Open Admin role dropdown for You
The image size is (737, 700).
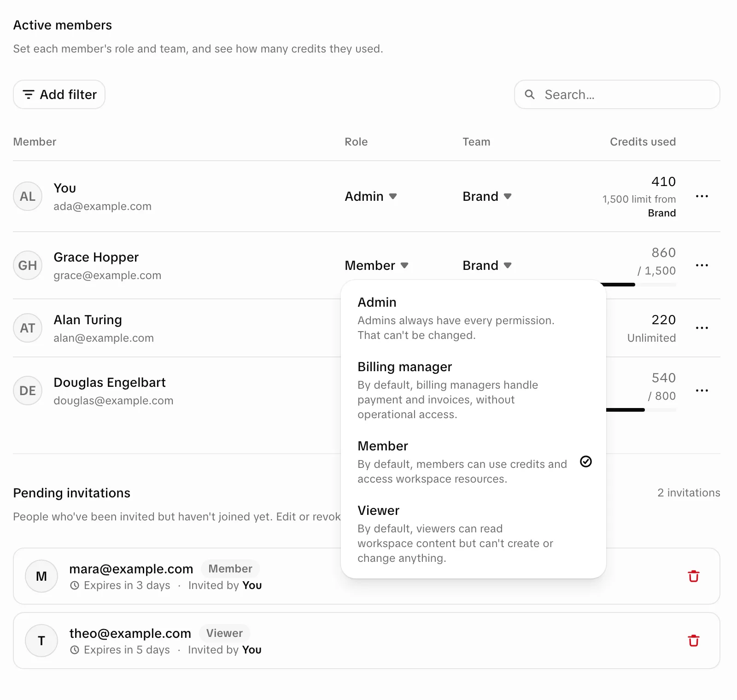371,196
